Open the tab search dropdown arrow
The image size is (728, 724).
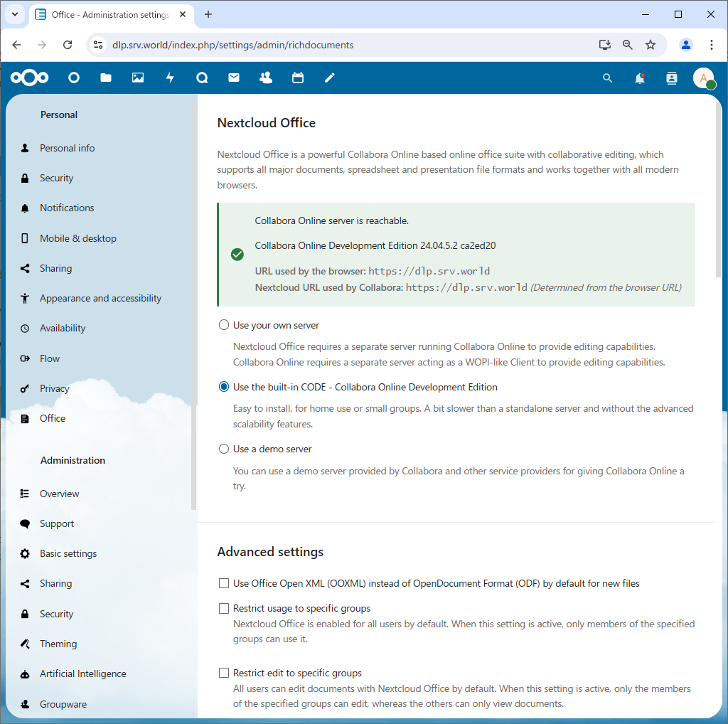[15, 14]
